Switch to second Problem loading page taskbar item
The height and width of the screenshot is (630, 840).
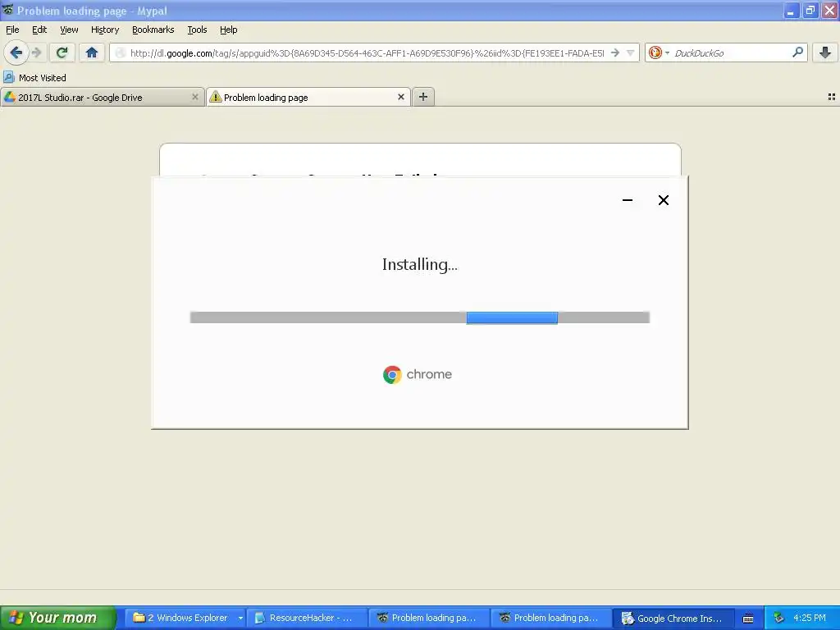tap(552, 618)
